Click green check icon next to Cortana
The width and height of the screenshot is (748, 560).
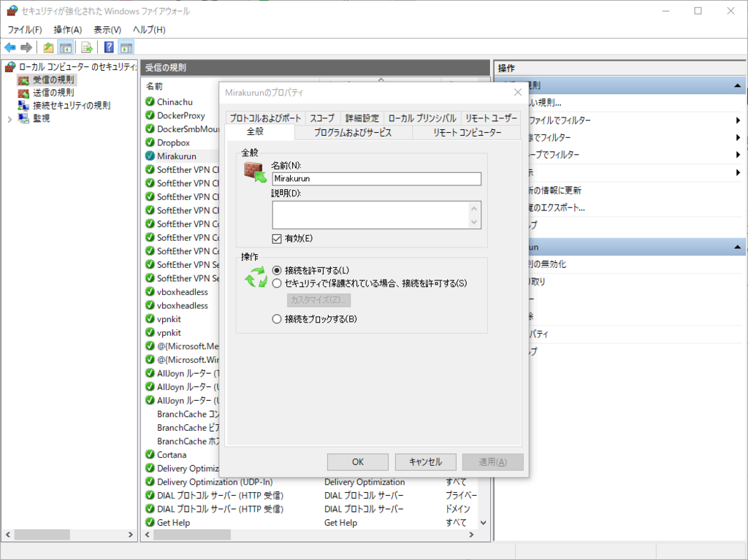(x=150, y=455)
